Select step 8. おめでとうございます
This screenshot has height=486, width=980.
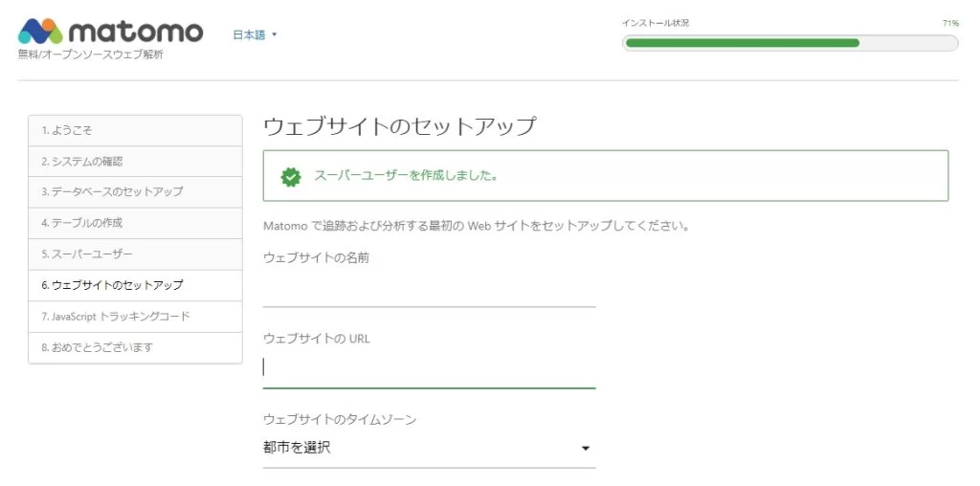[x=135, y=347]
